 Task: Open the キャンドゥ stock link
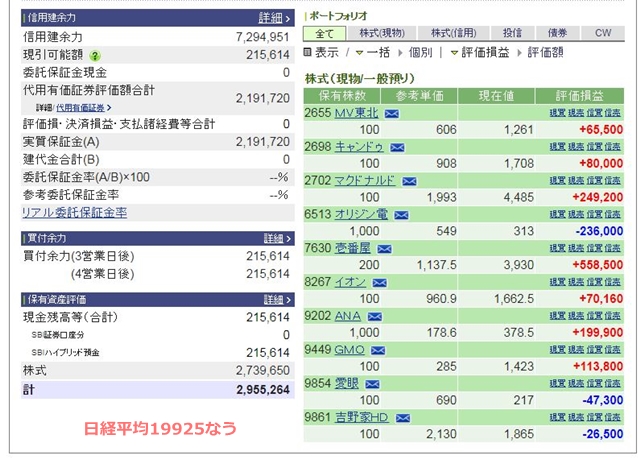click(359, 146)
